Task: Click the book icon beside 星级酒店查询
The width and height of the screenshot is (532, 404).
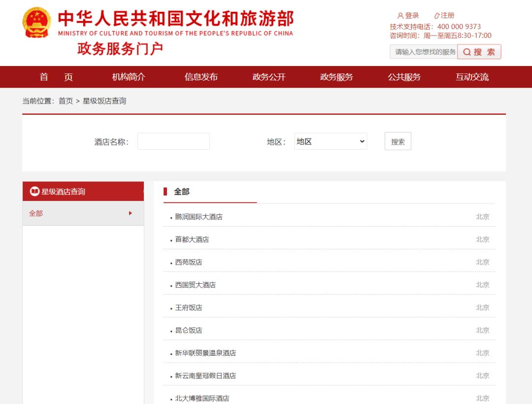Action: [34, 192]
